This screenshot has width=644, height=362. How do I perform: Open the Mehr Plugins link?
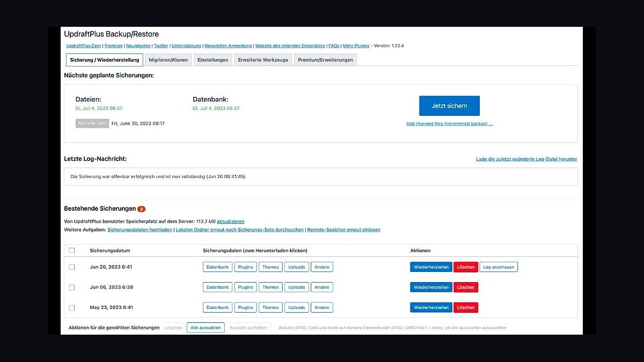(x=356, y=46)
